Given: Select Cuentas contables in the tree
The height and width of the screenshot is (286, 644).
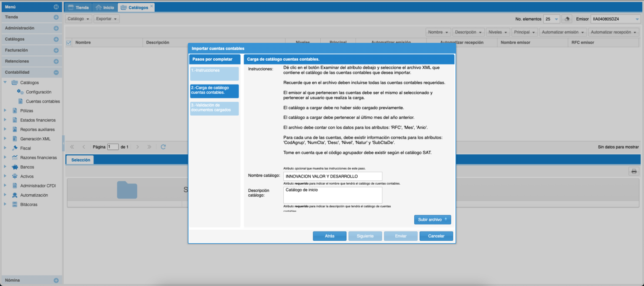Looking at the screenshot, I should 42,101.
